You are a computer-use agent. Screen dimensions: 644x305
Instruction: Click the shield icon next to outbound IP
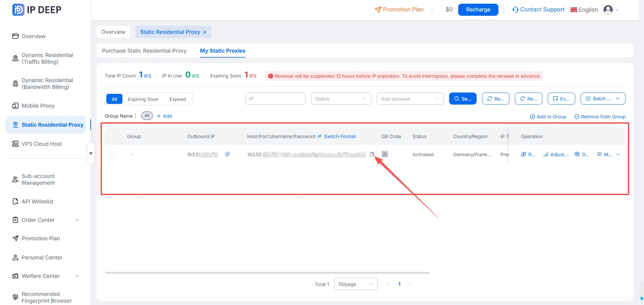tap(227, 154)
